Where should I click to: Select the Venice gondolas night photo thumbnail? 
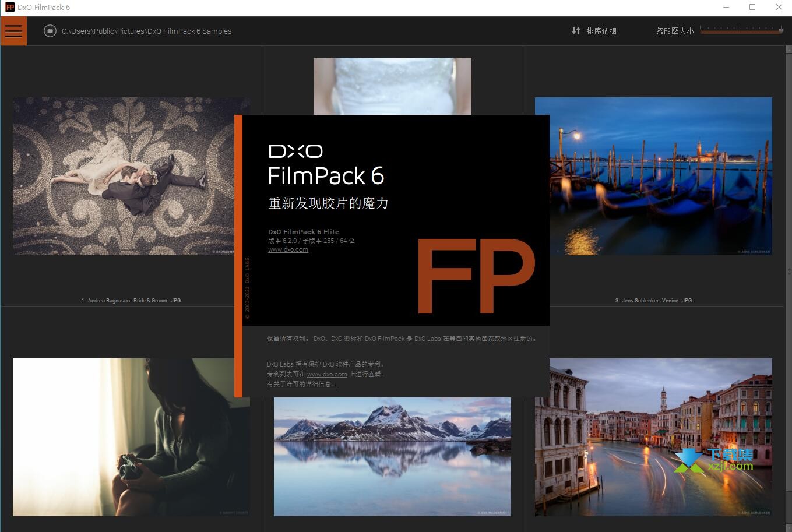pyautogui.click(x=653, y=176)
